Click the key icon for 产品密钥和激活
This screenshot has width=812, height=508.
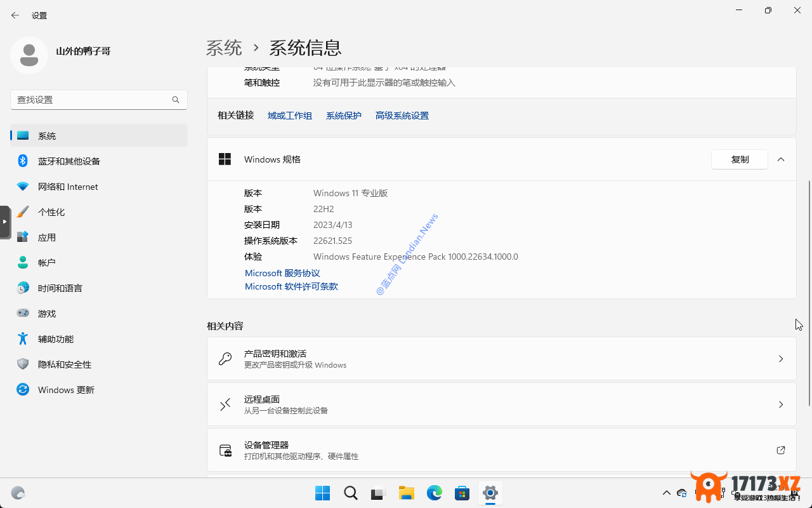(225, 359)
